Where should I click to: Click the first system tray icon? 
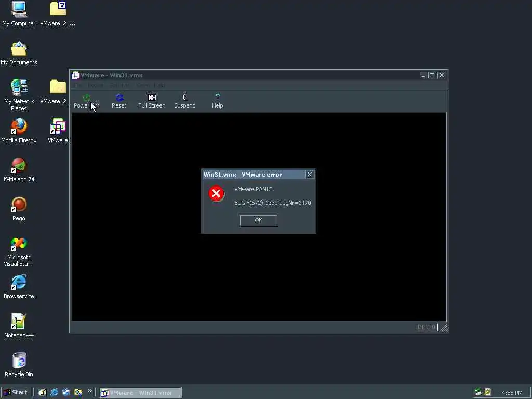pyautogui.click(x=478, y=392)
